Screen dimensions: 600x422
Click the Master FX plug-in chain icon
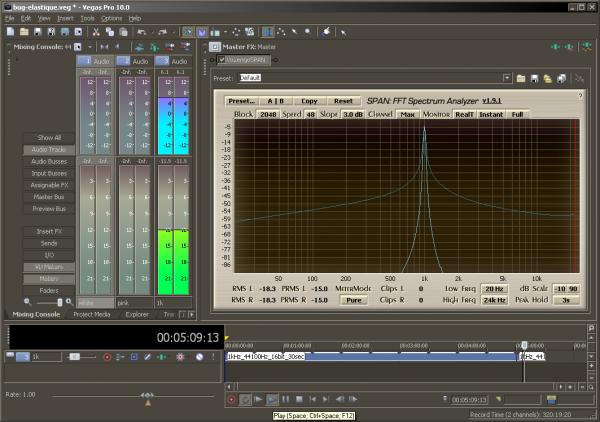(x=215, y=47)
